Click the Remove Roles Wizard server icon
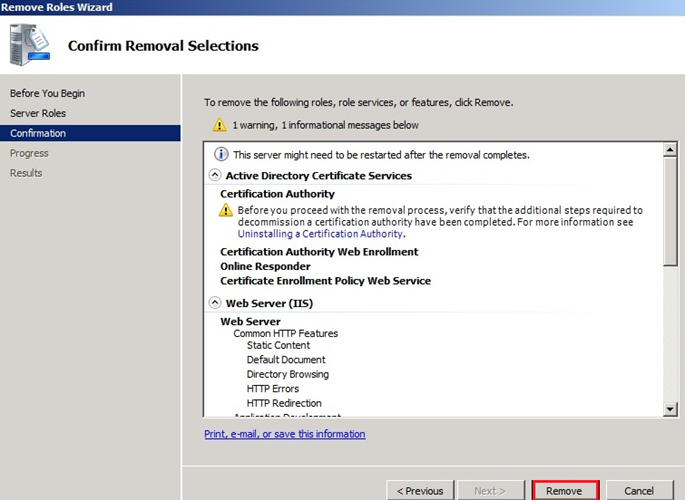Image resolution: width=685 pixels, height=500 pixels. [x=30, y=45]
